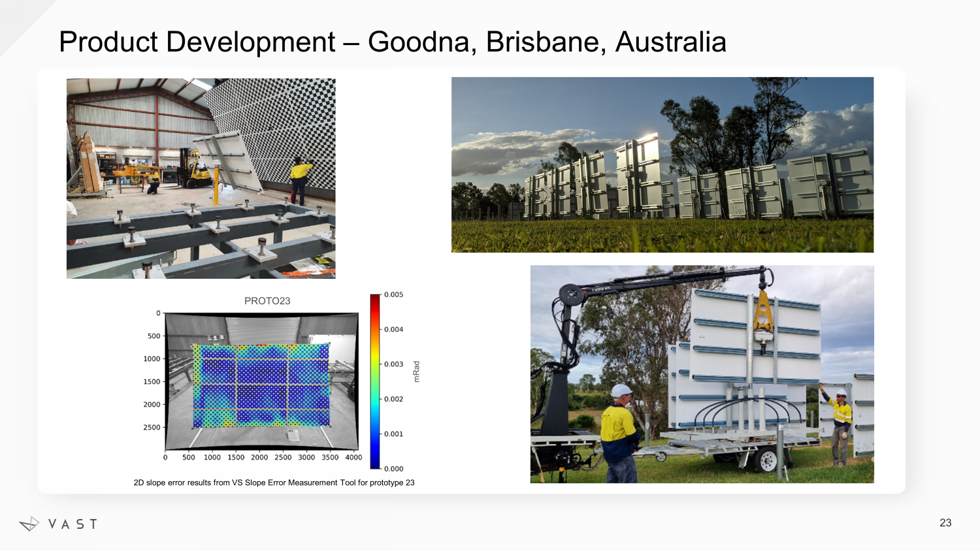This screenshot has height=551, width=980.
Task: Click the 2D slope error results caption
Action: click(274, 483)
